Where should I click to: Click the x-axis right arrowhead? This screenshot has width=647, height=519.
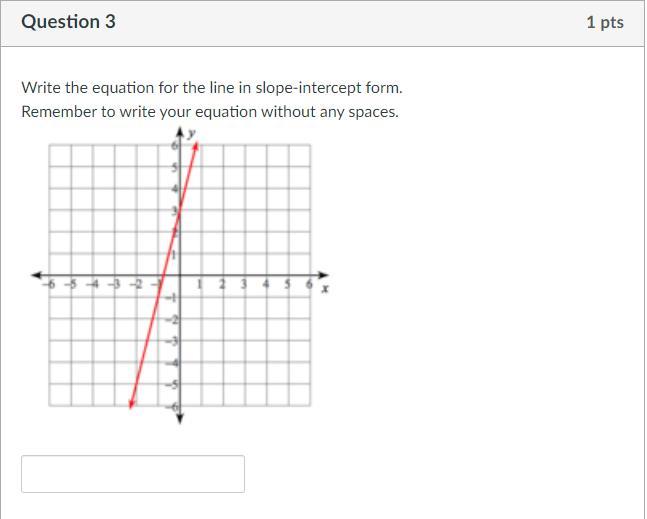pyautogui.click(x=324, y=275)
